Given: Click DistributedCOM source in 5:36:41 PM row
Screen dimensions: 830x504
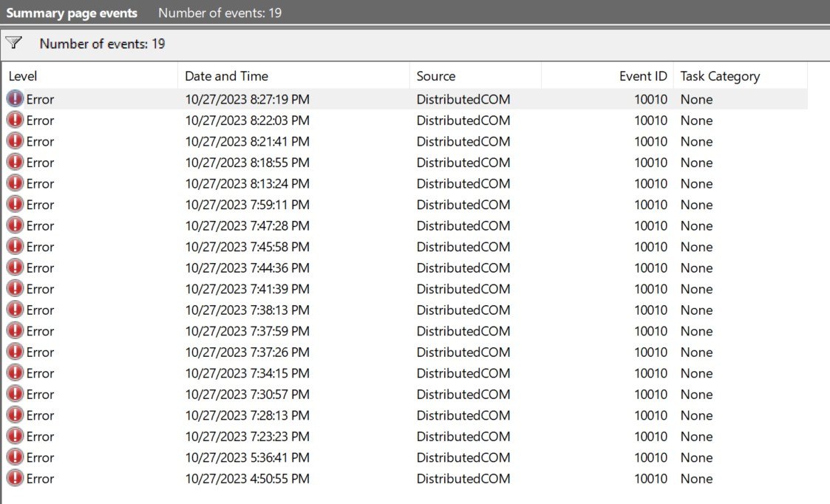Looking at the screenshot, I should [463, 458].
